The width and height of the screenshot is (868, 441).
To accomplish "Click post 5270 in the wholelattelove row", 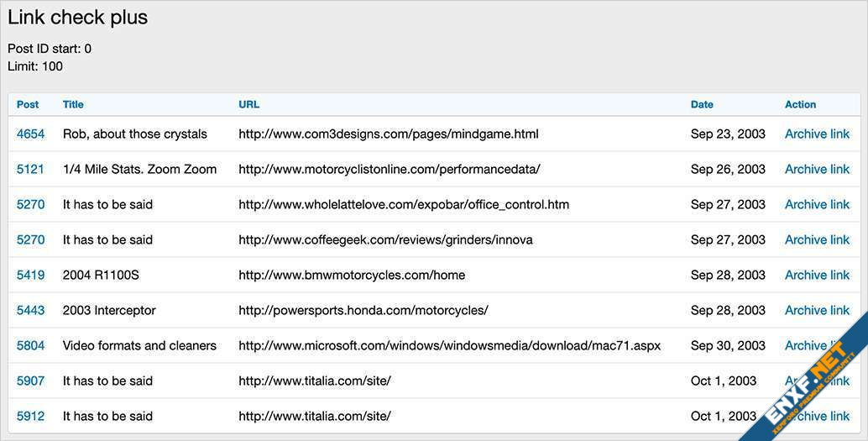I will [30, 204].
